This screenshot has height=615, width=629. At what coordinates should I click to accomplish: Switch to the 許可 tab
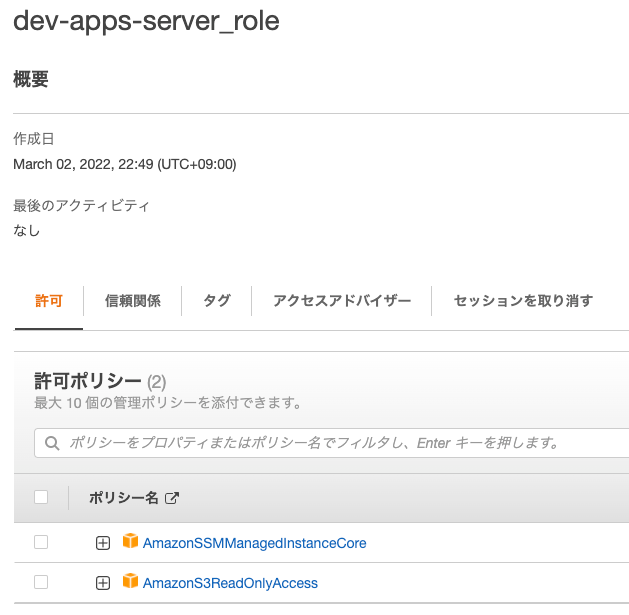point(48,300)
